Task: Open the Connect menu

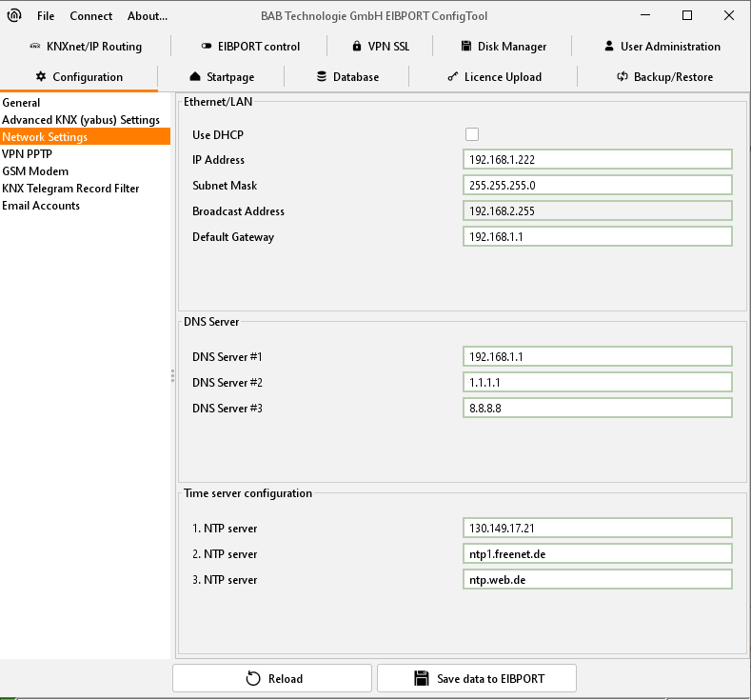Action: point(90,15)
